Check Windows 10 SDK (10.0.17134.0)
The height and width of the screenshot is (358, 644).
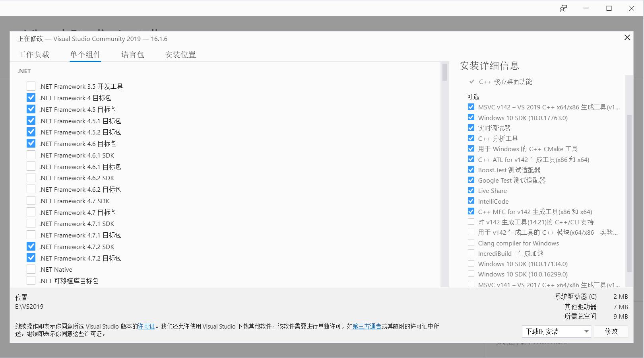coord(471,263)
